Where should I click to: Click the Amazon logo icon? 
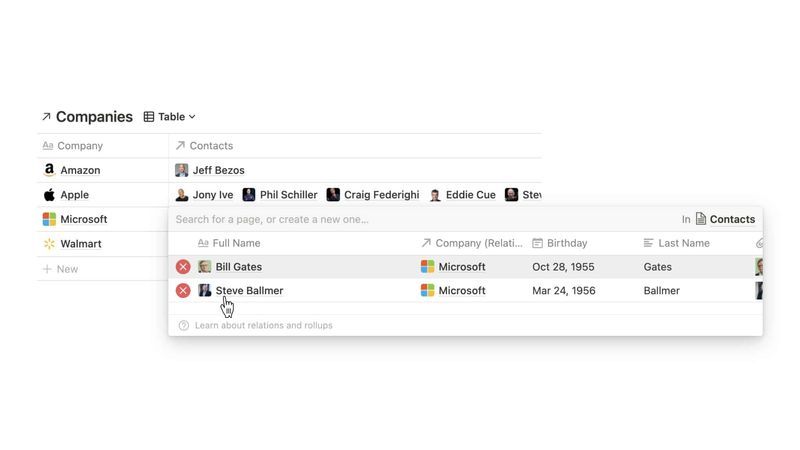pyautogui.click(x=49, y=170)
